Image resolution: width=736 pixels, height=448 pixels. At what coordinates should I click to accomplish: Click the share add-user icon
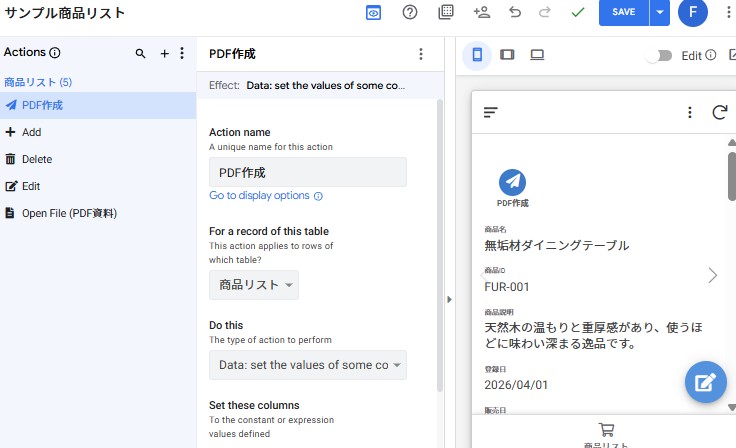click(481, 13)
